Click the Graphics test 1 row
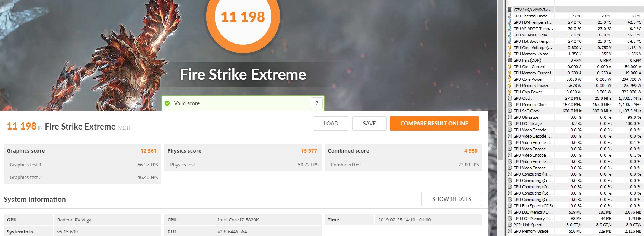644x236 pixels. 82,165
